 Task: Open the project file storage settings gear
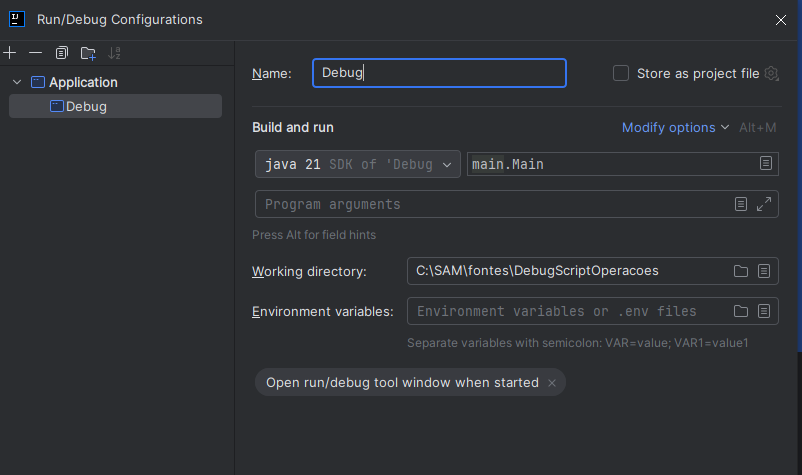[x=771, y=74]
